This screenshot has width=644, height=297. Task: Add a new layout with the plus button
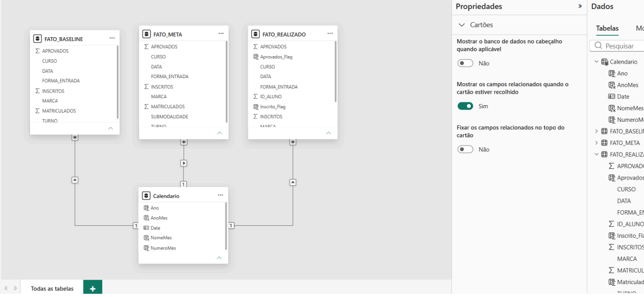pos(93,288)
